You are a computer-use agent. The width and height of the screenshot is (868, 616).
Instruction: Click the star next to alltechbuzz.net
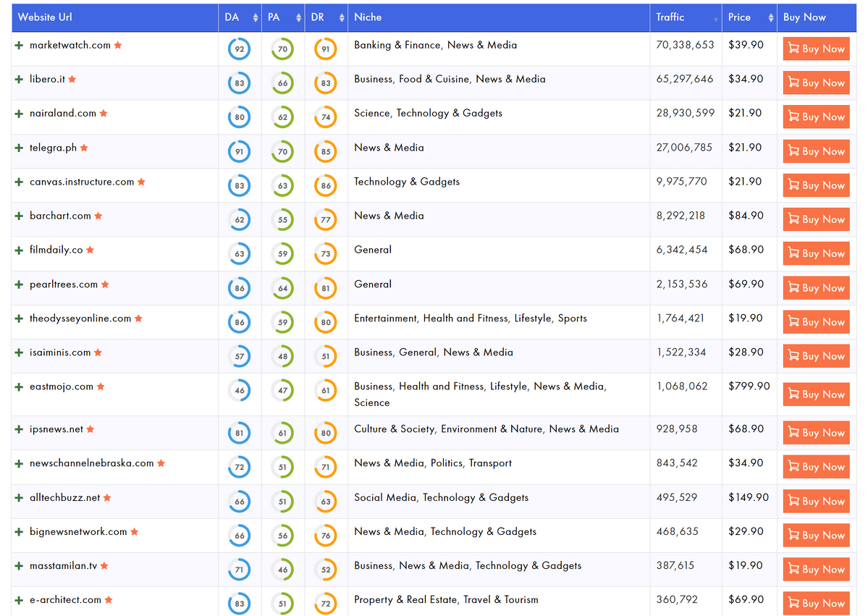coord(107,497)
